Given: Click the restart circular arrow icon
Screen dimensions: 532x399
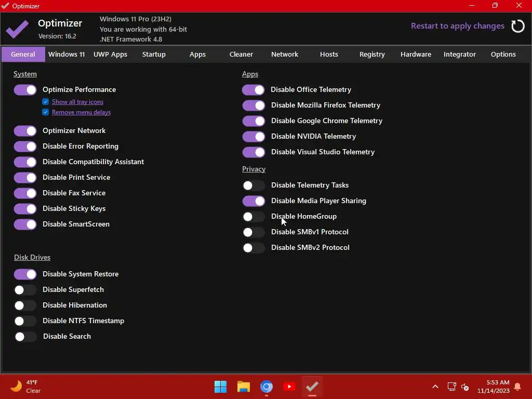Looking at the screenshot, I should coord(518,26).
